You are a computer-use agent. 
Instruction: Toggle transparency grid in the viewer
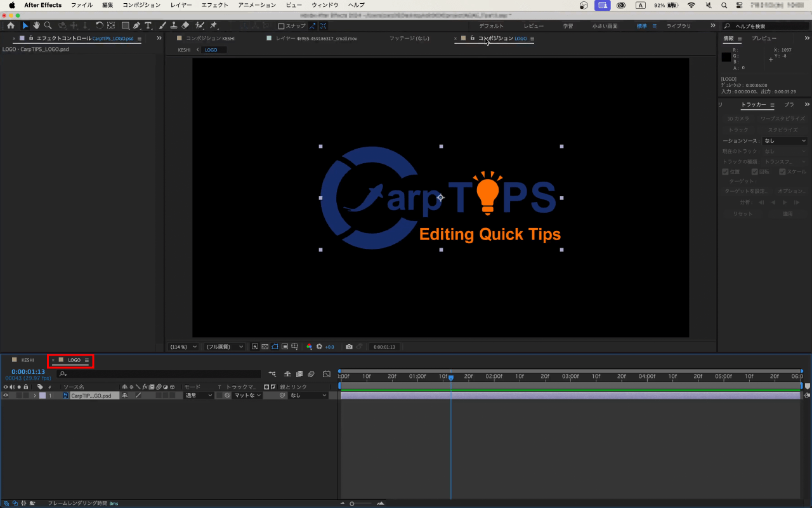pos(265,347)
